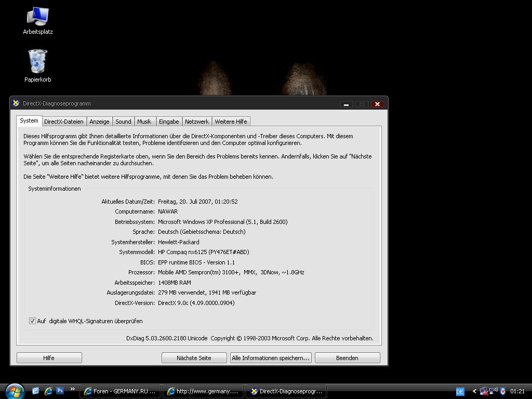Image resolution: width=532 pixels, height=399 pixels.
Task: Click the Nächste Seite button
Action: coord(194,357)
